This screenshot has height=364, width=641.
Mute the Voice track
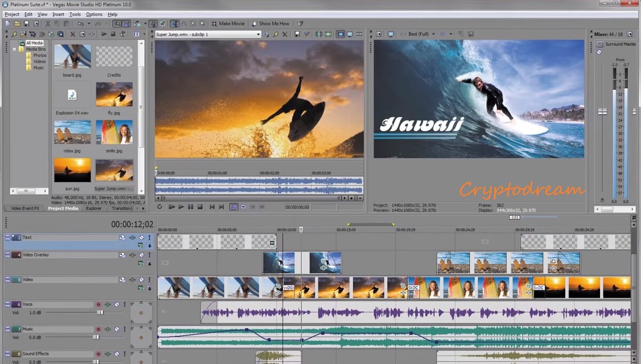coord(117,304)
